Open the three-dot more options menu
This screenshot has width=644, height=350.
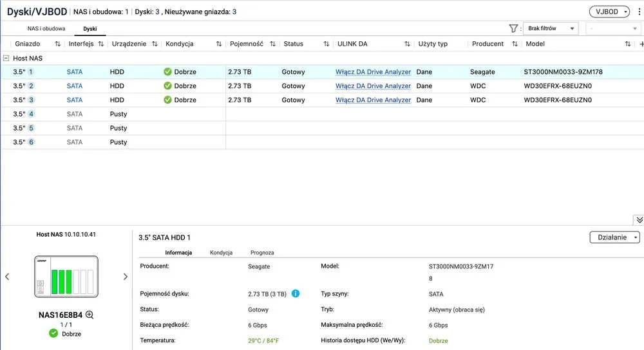click(639, 12)
